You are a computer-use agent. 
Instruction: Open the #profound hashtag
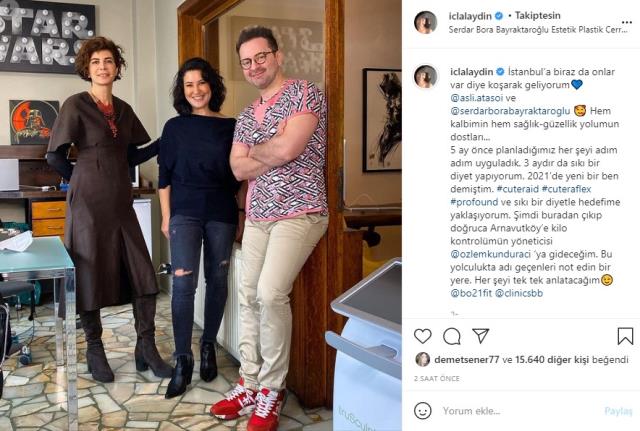[474, 202]
